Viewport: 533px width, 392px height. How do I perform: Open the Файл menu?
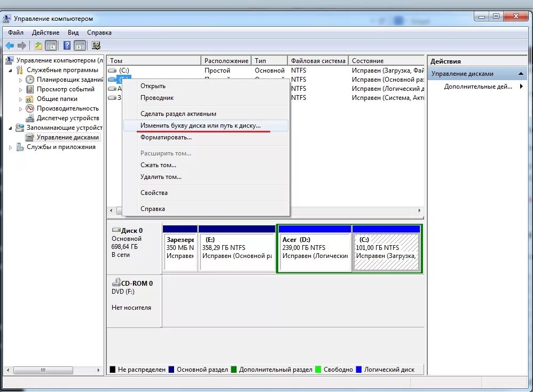click(x=15, y=33)
